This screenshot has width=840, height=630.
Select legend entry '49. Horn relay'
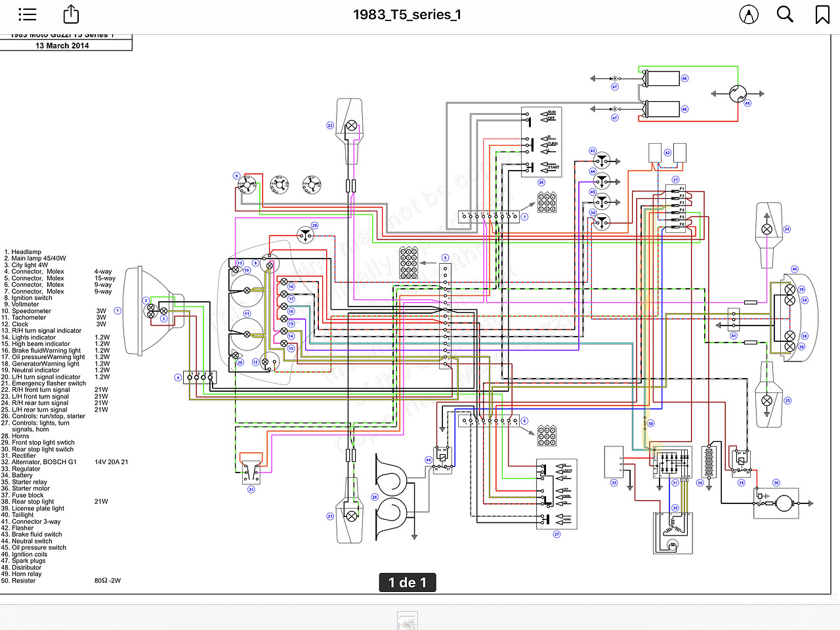[x=21, y=574]
